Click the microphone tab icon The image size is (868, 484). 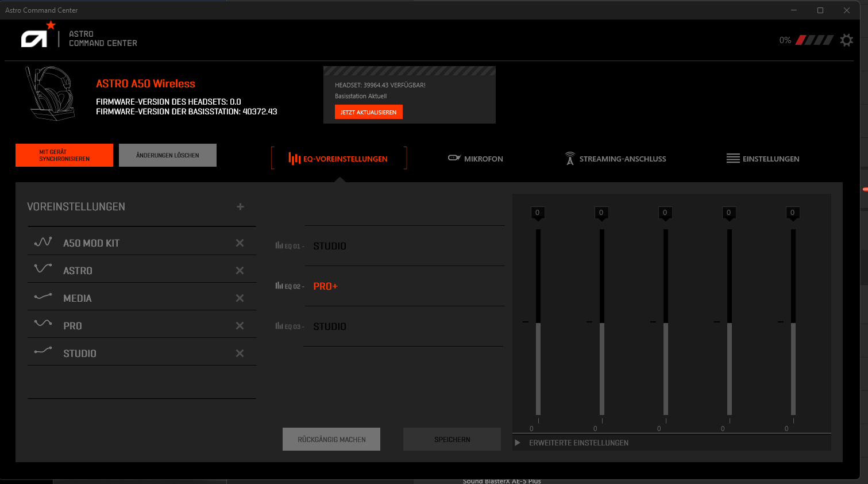[454, 158]
